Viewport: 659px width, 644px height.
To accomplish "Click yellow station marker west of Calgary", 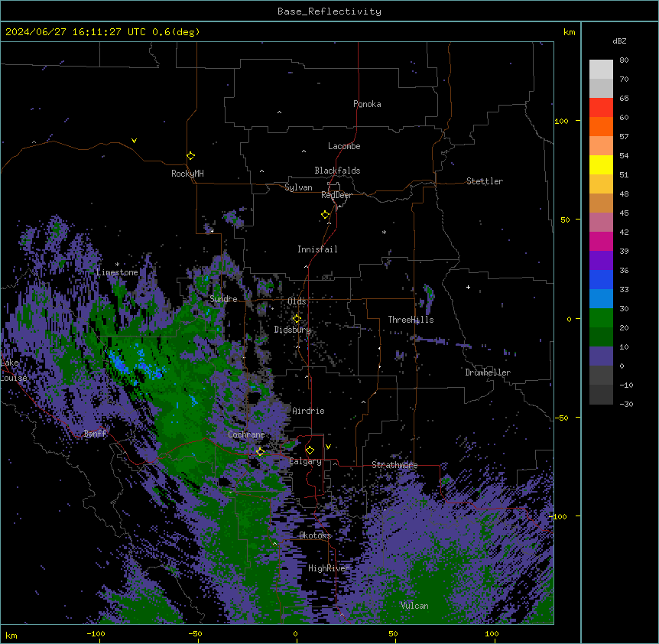I will pyautogui.click(x=261, y=452).
